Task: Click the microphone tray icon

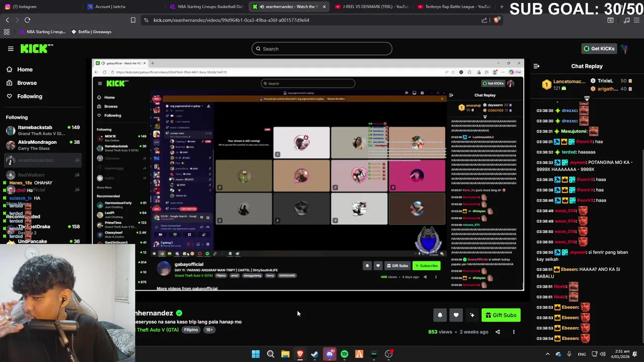Action: pyautogui.click(x=569, y=354)
